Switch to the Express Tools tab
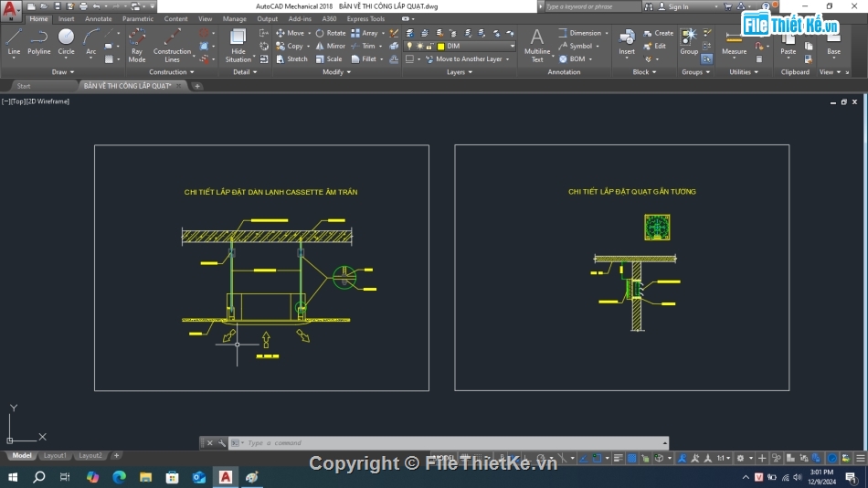868x488 pixels. 365,19
